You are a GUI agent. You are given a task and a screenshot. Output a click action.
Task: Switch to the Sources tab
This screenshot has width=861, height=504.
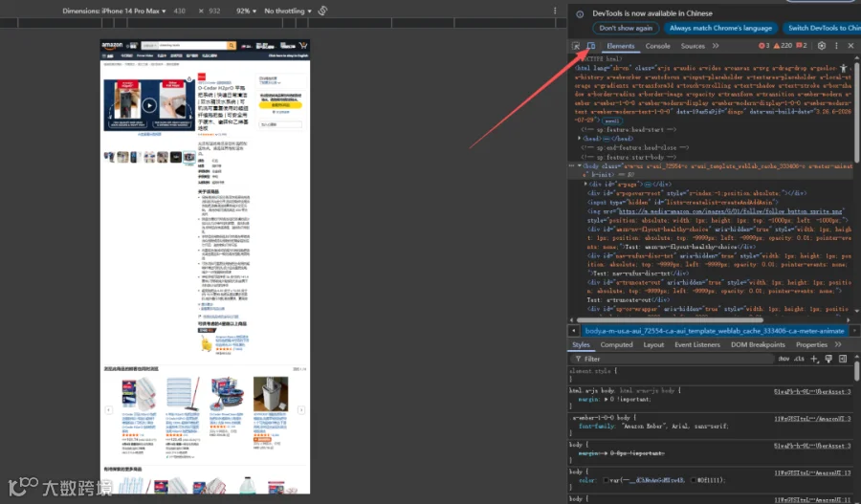pos(693,46)
